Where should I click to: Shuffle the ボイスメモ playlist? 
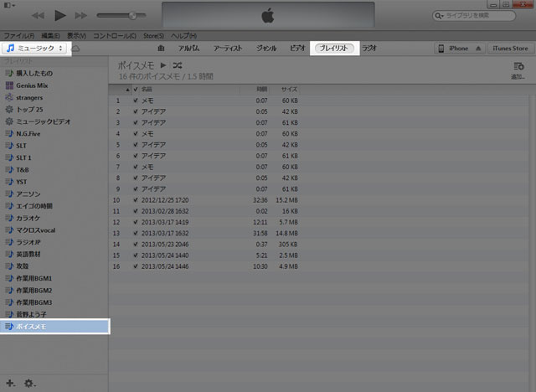(178, 65)
